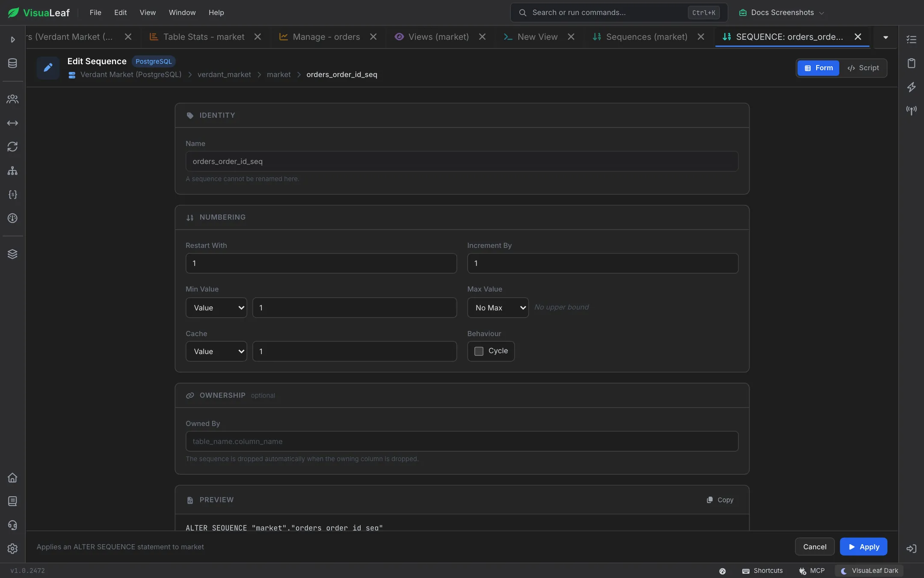Click the play triangle icon at top-left sidebar

coord(12,39)
